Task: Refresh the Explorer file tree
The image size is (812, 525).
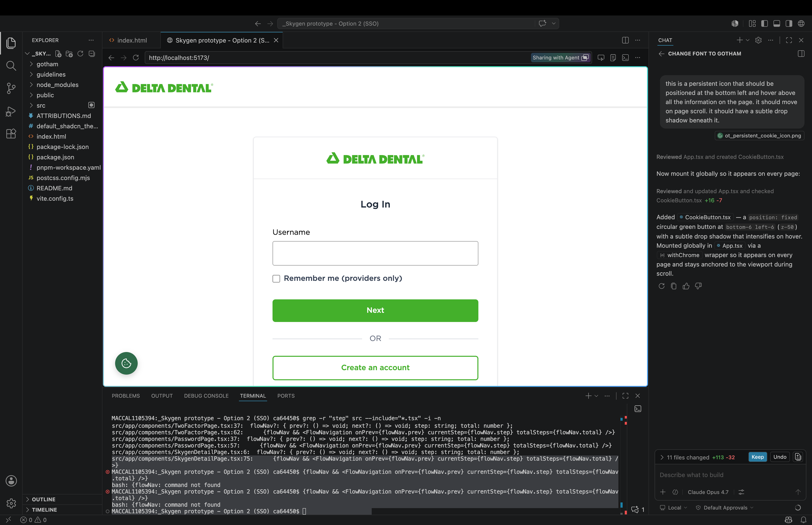Action: pyautogui.click(x=81, y=54)
